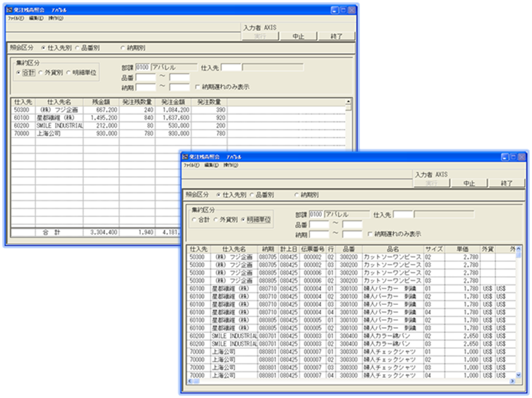This screenshot has height=398, width=532.
Task: Select 合計 radio in the front window
Action: pyautogui.click(x=193, y=220)
